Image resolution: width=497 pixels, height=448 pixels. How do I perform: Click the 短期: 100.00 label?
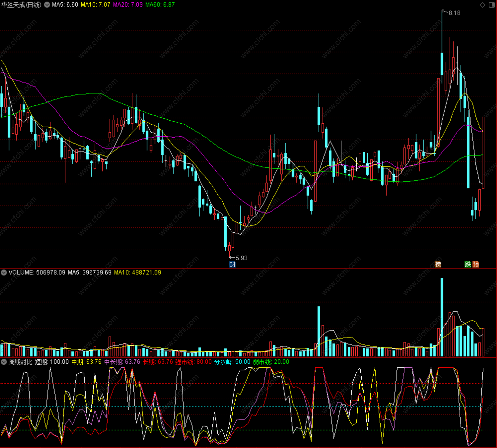click(x=52, y=362)
